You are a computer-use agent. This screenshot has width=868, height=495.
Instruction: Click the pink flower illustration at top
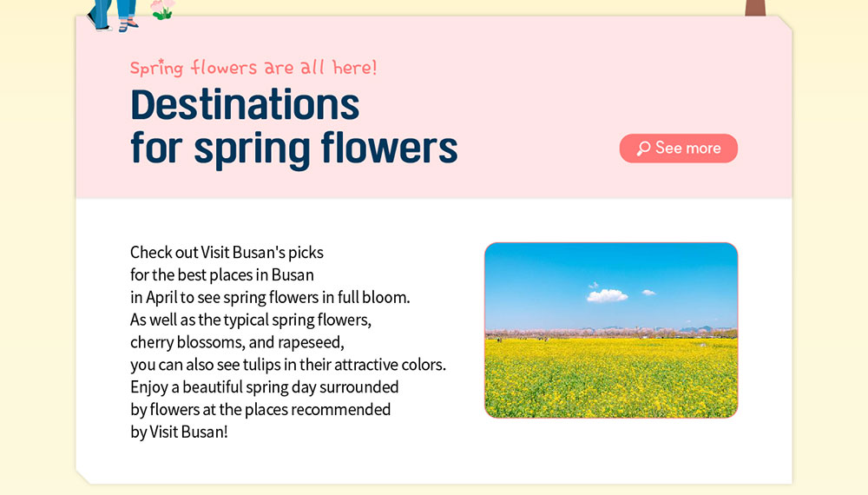coord(162,9)
